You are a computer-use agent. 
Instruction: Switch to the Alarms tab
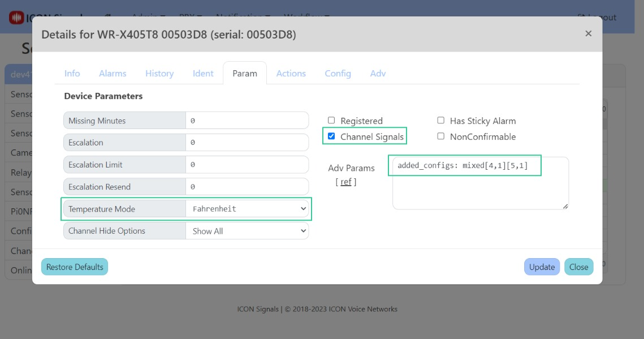113,73
